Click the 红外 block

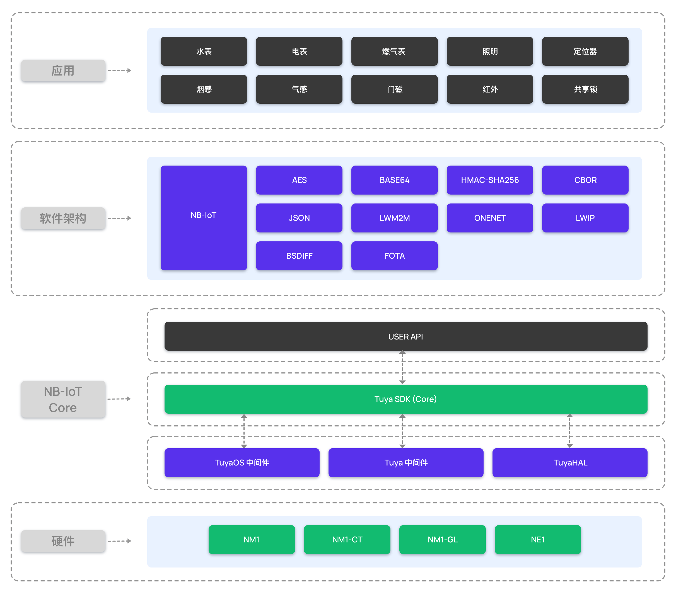coord(490,89)
